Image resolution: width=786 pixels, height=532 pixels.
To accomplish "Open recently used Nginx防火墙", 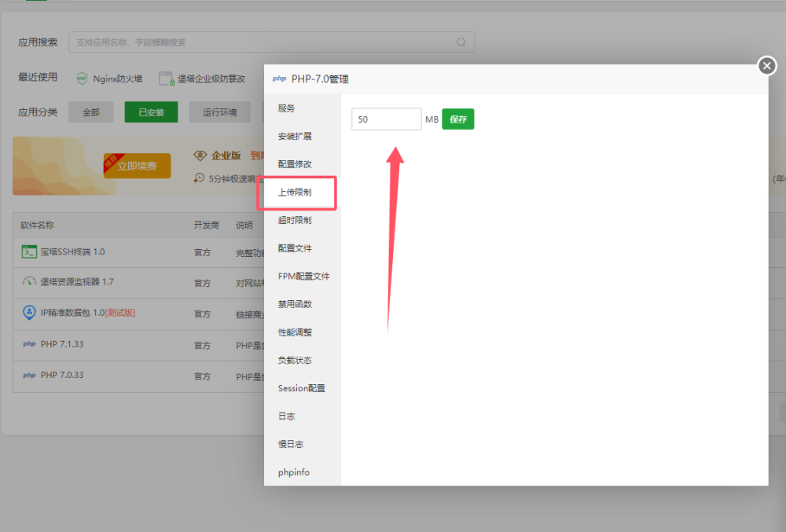I will (117, 79).
